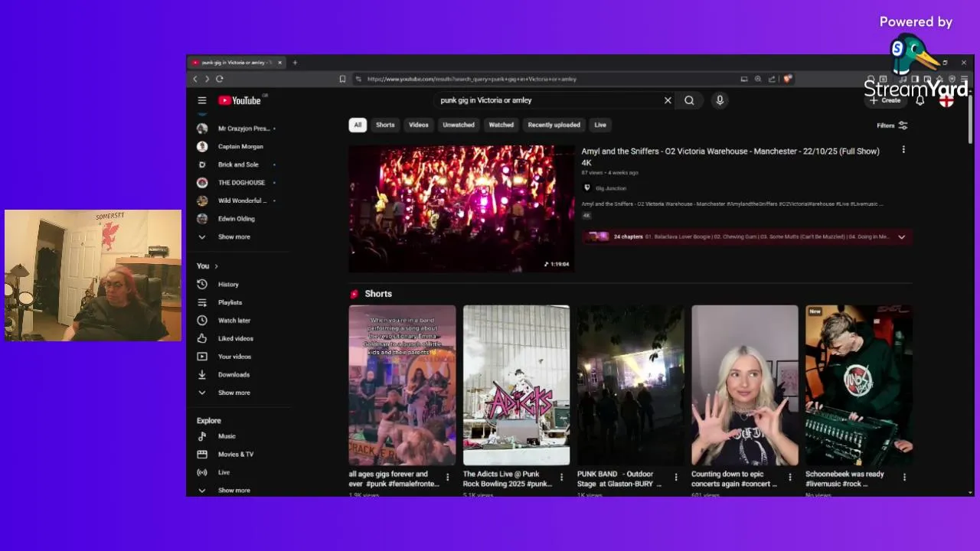Screen dimensions: 980x551
Task: Open PUNK BAND Outdoor Stage short thumbnail
Action: [x=630, y=385]
